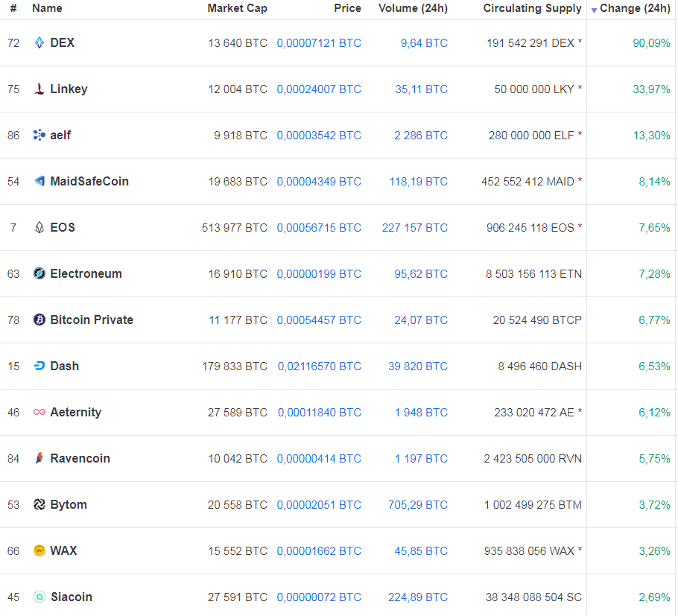Select WAX change value 3,26%
Image resolution: width=678 pixels, height=616 pixels.
pyautogui.click(x=655, y=551)
